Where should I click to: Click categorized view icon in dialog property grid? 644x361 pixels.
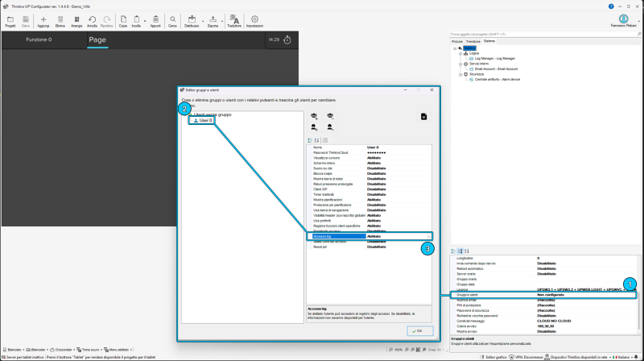(x=310, y=141)
